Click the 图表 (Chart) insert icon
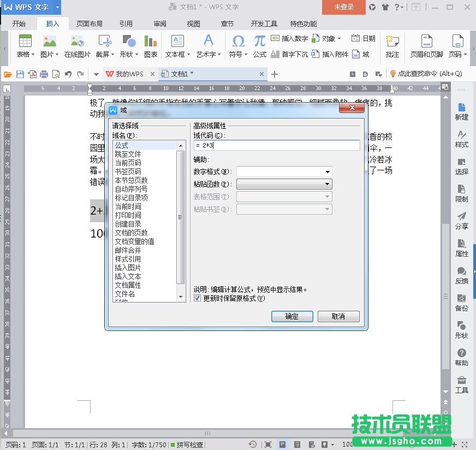Viewport: 476px width, 450px height. (x=151, y=42)
